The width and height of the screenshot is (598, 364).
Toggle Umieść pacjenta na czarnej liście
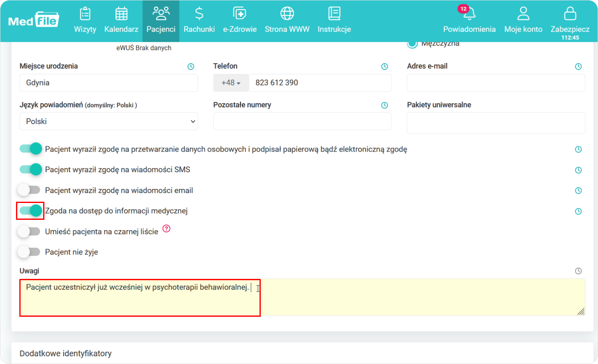point(29,231)
